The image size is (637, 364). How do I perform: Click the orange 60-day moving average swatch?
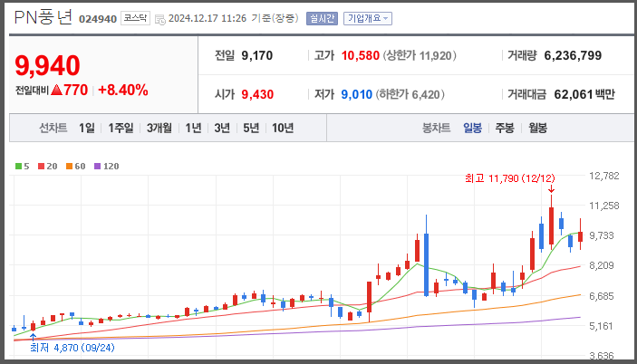[x=69, y=166]
